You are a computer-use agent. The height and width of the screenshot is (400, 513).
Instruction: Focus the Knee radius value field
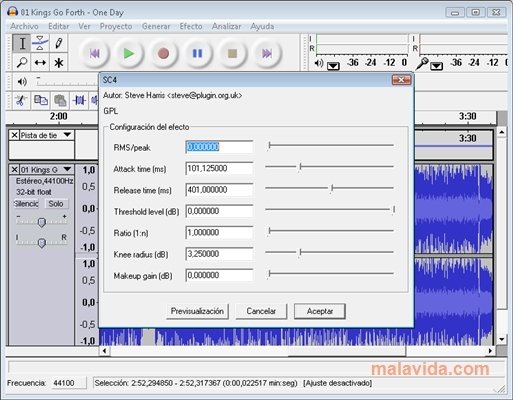(219, 254)
